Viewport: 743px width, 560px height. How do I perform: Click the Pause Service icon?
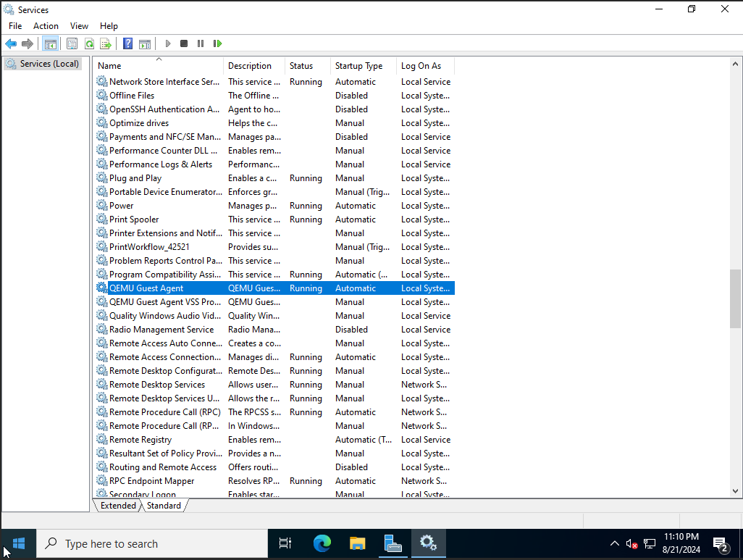[x=201, y=43]
